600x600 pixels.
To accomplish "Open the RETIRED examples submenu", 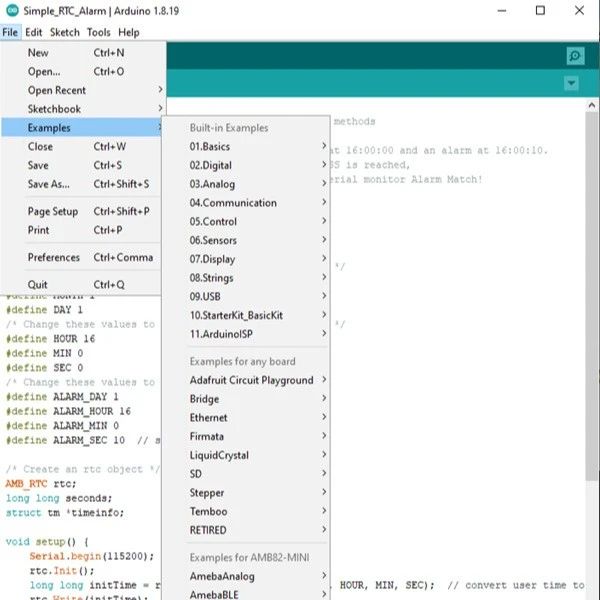I will tap(246, 530).
